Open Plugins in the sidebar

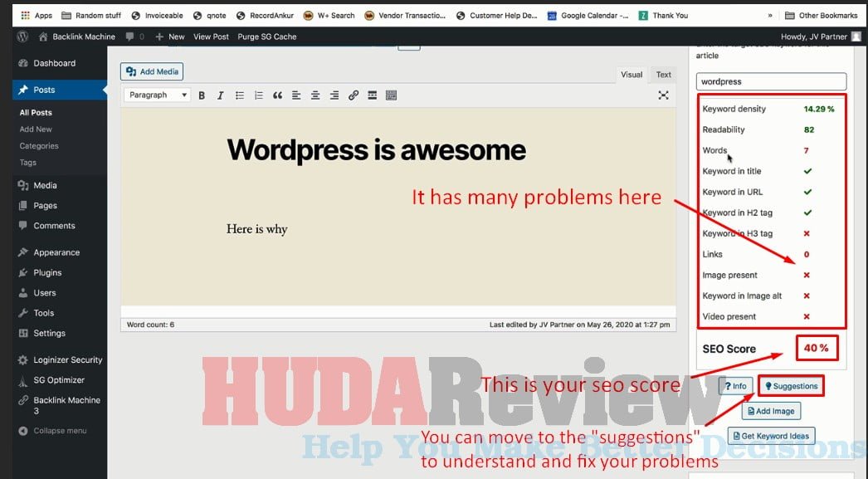point(60,272)
